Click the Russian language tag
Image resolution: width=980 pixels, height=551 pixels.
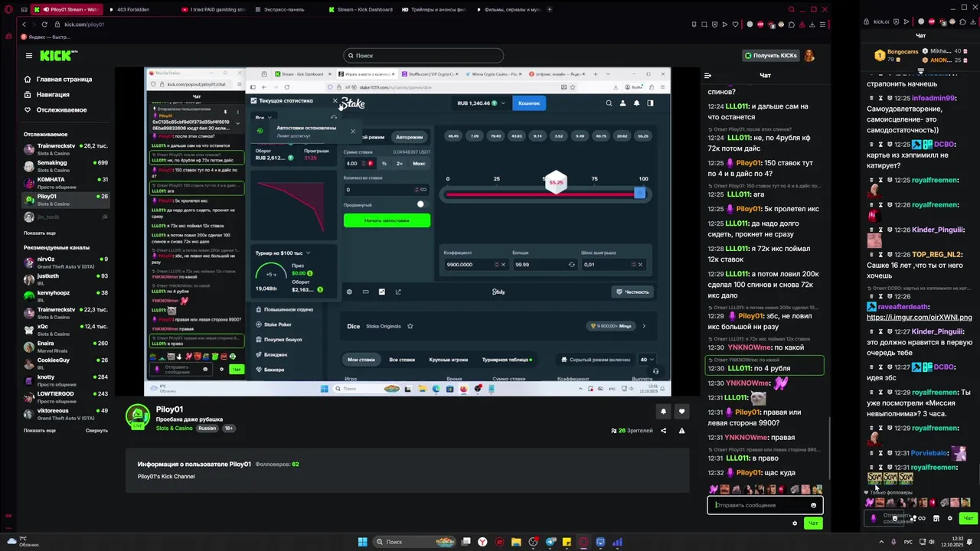coord(207,429)
